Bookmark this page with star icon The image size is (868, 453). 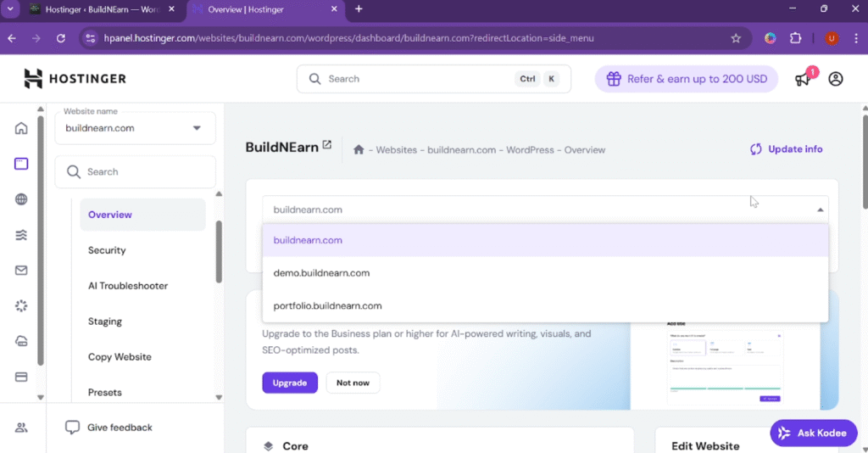pos(736,38)
